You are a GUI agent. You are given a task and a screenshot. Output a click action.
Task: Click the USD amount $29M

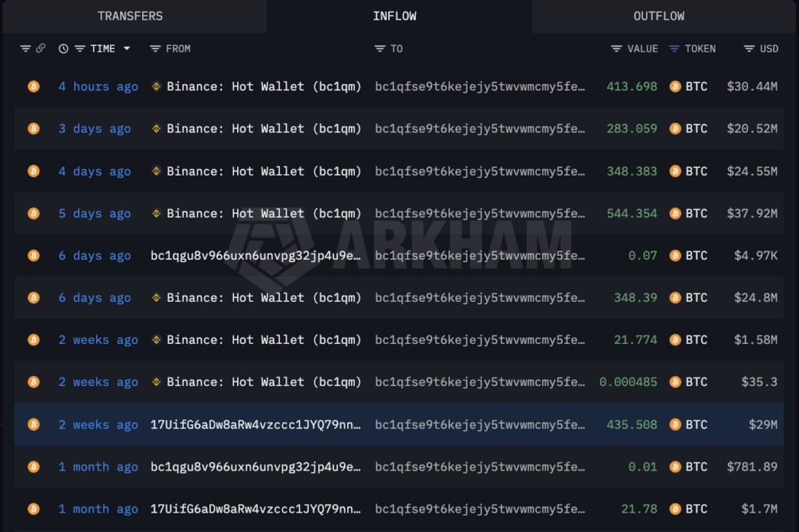[x=763, y=424]
